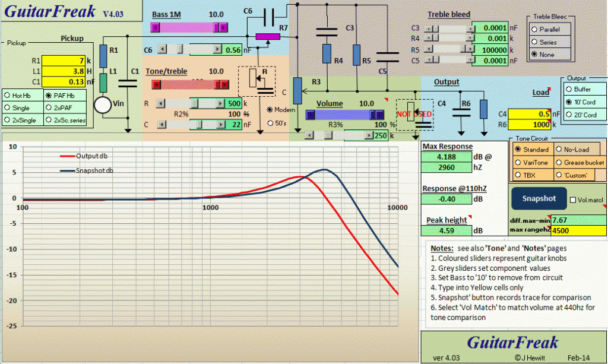Click the red Tone/treble knob slider
Image resolution: width=608 pixels, height=364 pixels.
[x=190, y=84]
